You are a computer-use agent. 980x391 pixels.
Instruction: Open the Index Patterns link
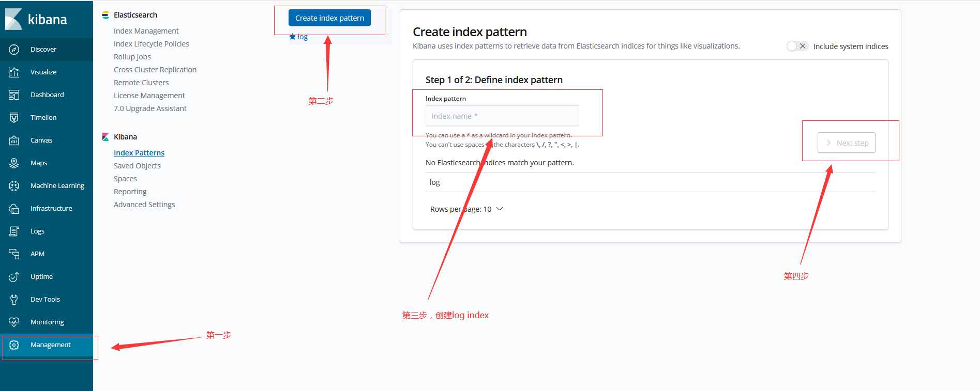pos(139,153)
